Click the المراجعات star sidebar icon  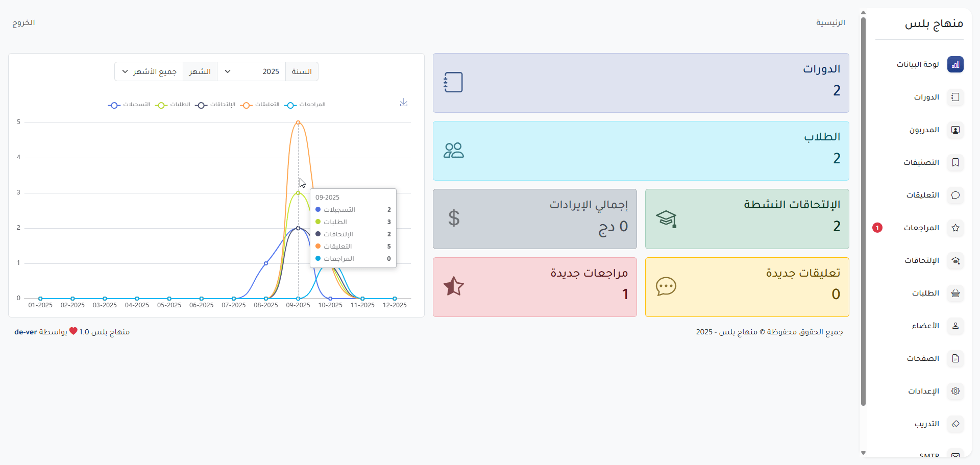point(955,228)
